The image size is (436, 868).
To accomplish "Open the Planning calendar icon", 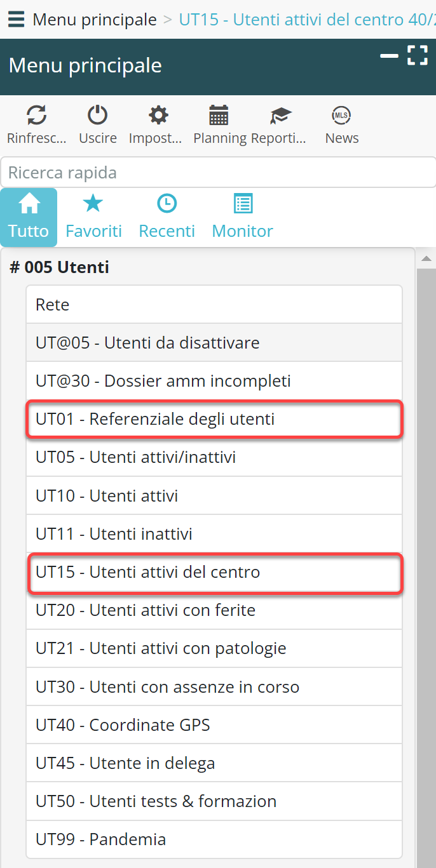I will [x=219, y=116].
